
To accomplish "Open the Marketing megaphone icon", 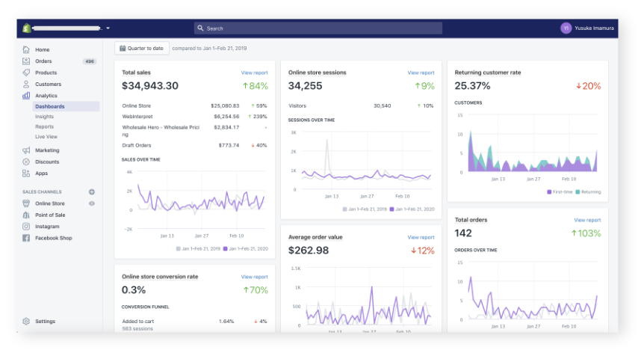I will 26,150.
